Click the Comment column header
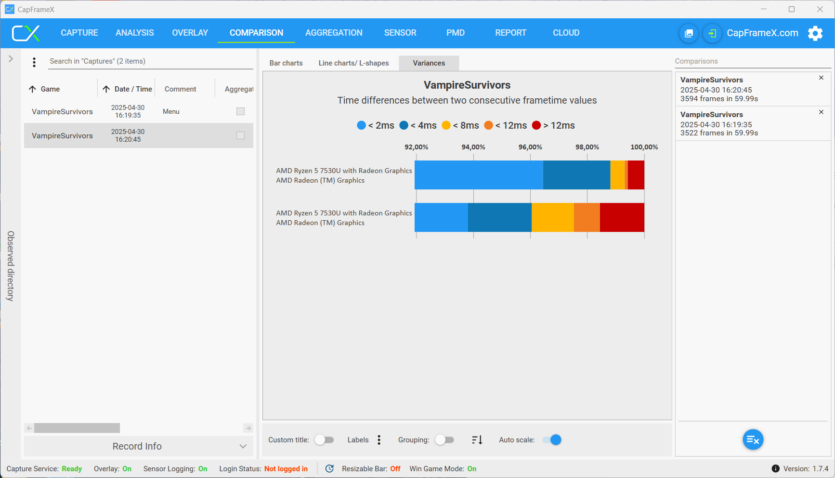 point(180,89)
